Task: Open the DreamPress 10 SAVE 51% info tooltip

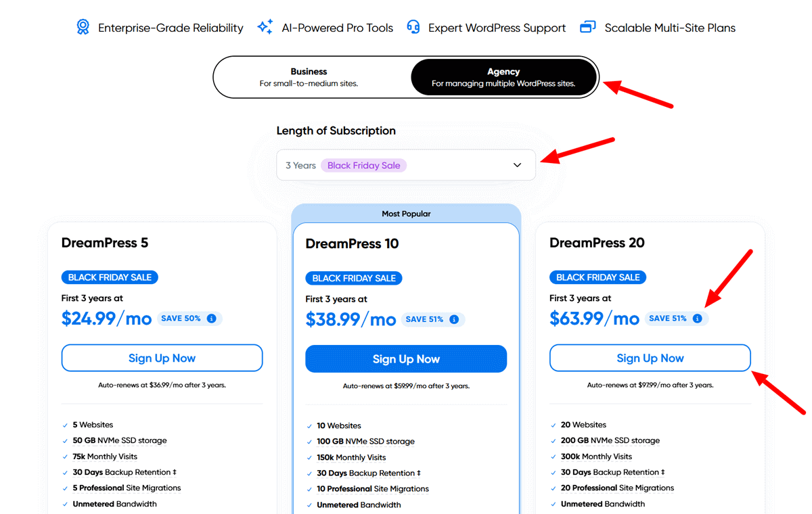Action: (x=453, y=319)
